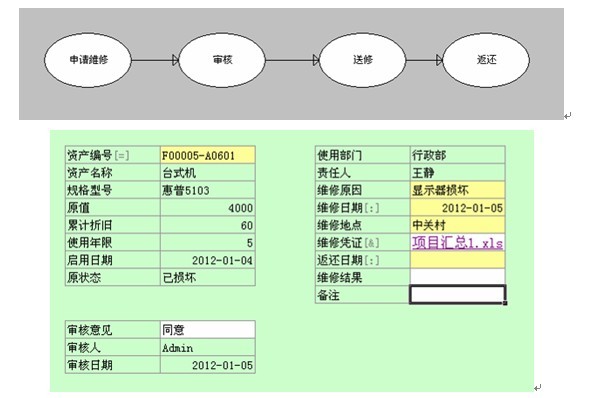Select the 维修日期 cell 2012-01-05
This screenshot has width=603, height=398.
point(458,208)
